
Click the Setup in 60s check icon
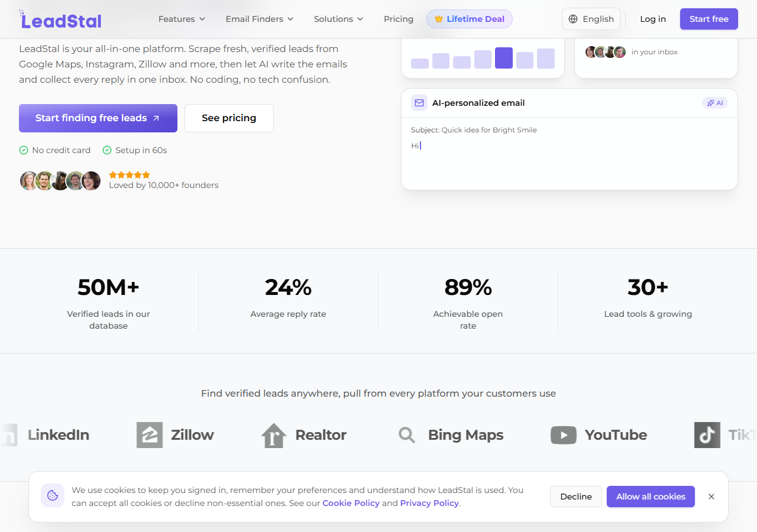click(x=107, y=150)
